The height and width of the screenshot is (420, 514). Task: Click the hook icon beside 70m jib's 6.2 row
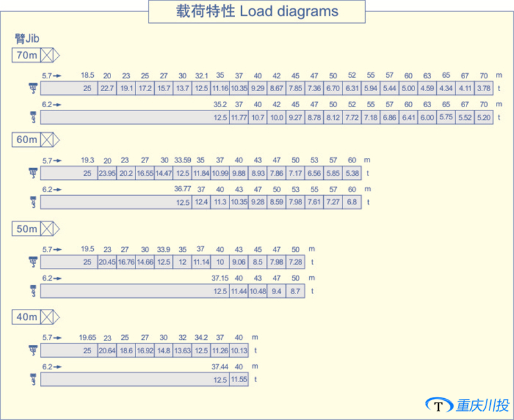31,117
